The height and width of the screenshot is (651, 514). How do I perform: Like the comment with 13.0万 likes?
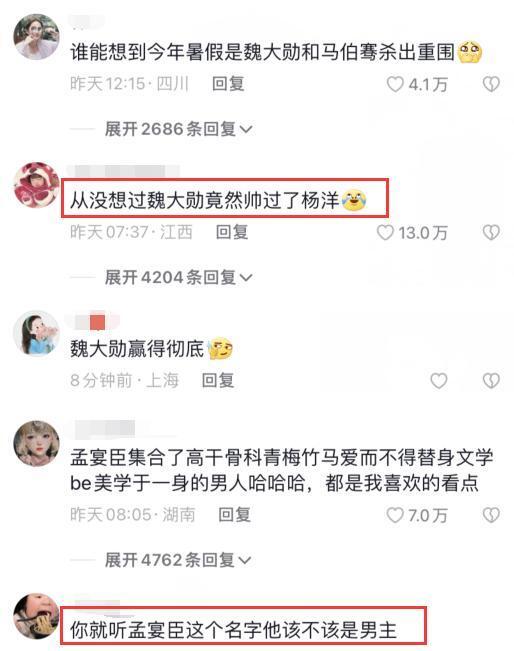click(385, 232)
